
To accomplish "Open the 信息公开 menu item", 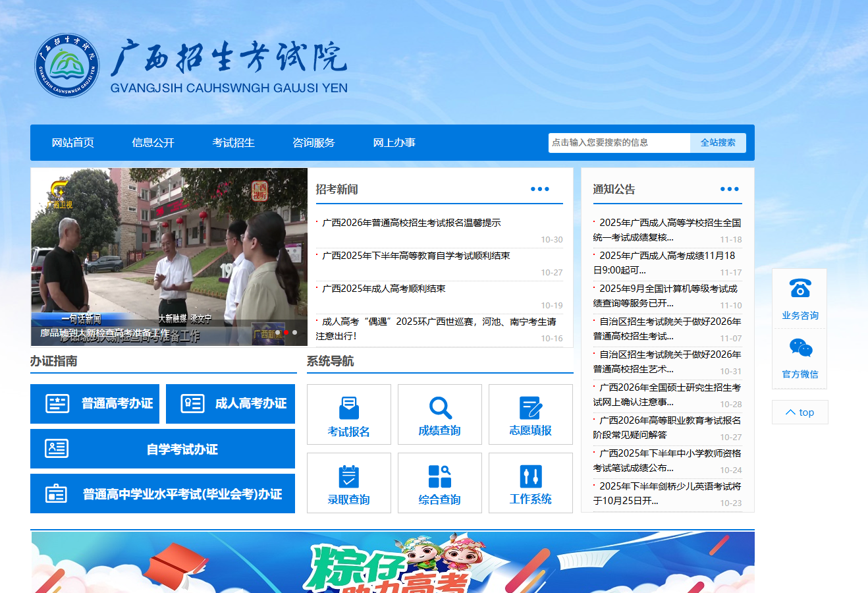I will (153, 143).
